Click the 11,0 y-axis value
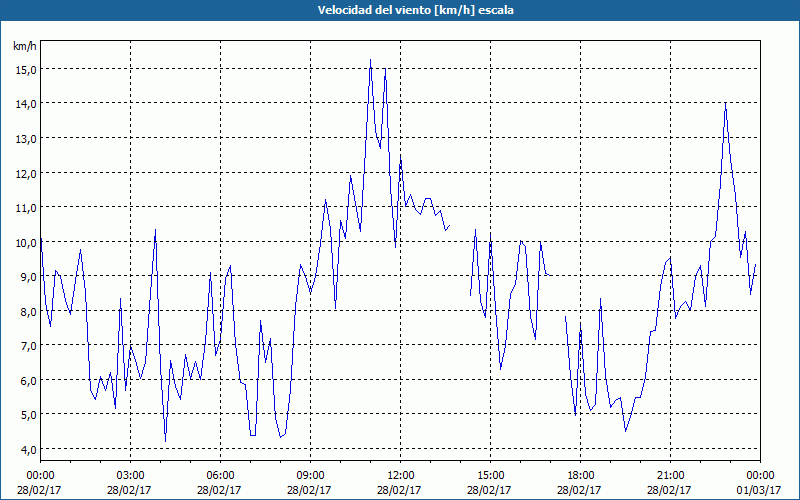Screen dimensions: 800x500 click(x=26, y=208)
